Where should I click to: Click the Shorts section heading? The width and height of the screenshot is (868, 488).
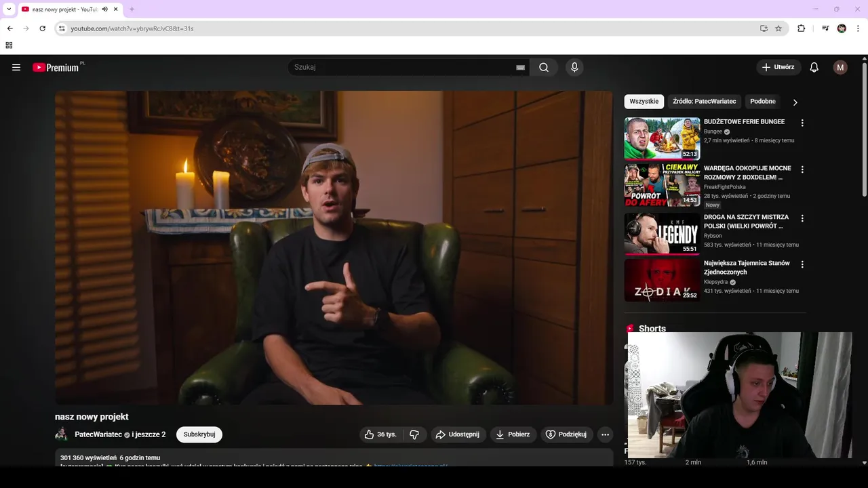click(x=652, y=329)
